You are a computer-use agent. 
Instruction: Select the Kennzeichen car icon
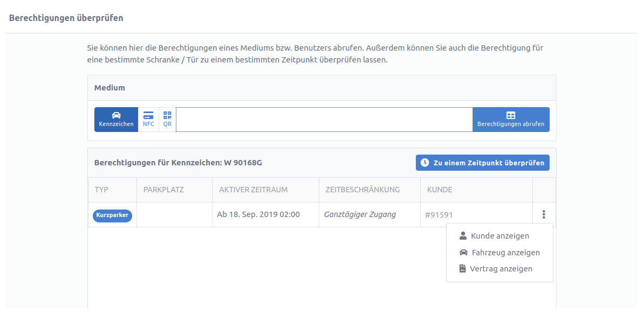coord(116,115)
